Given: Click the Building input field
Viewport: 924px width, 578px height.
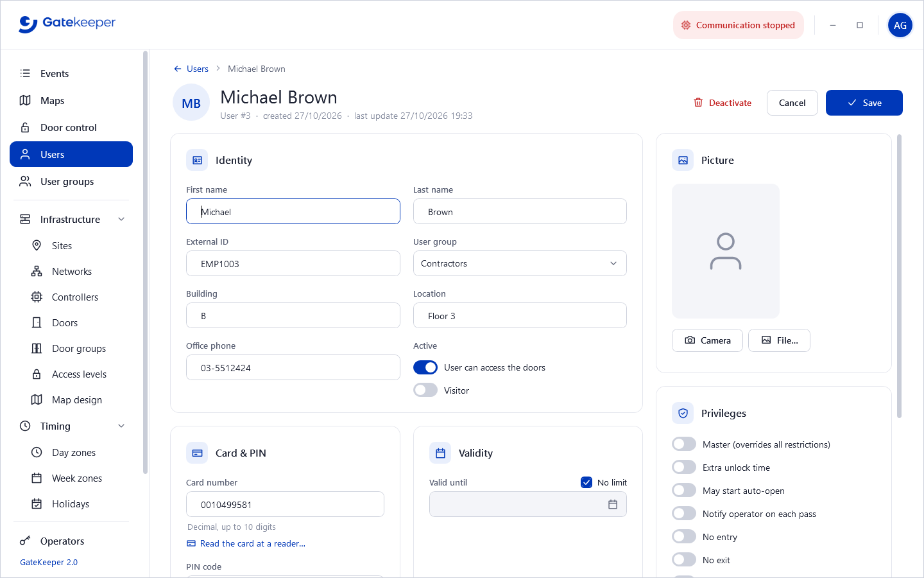Looking at the screenshot, I should 293,315.
